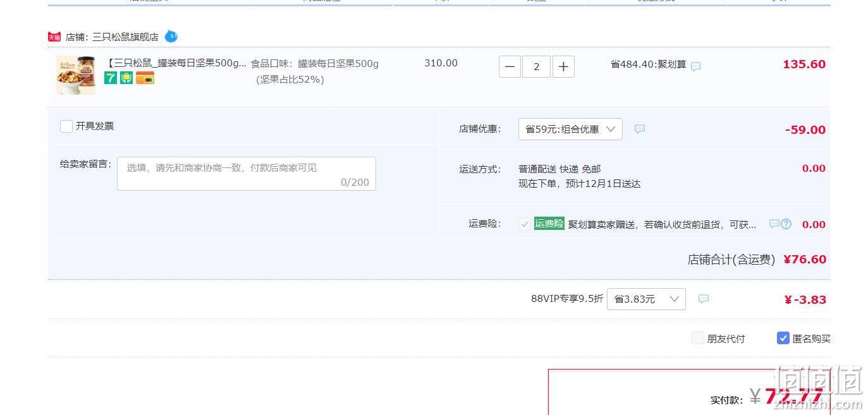This screenshot has width=868, height=415.
Task: Open the 三只松鼠 nuts product thumbnail
Action: 76,76
